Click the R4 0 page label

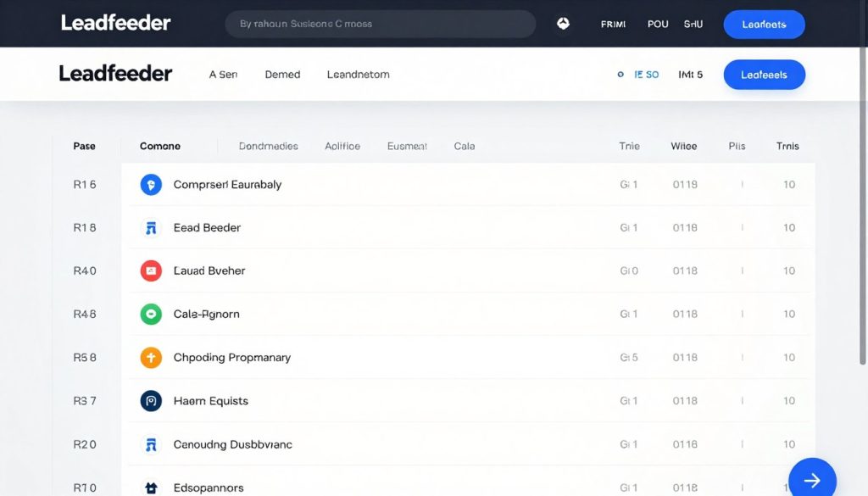click(85, 270)
